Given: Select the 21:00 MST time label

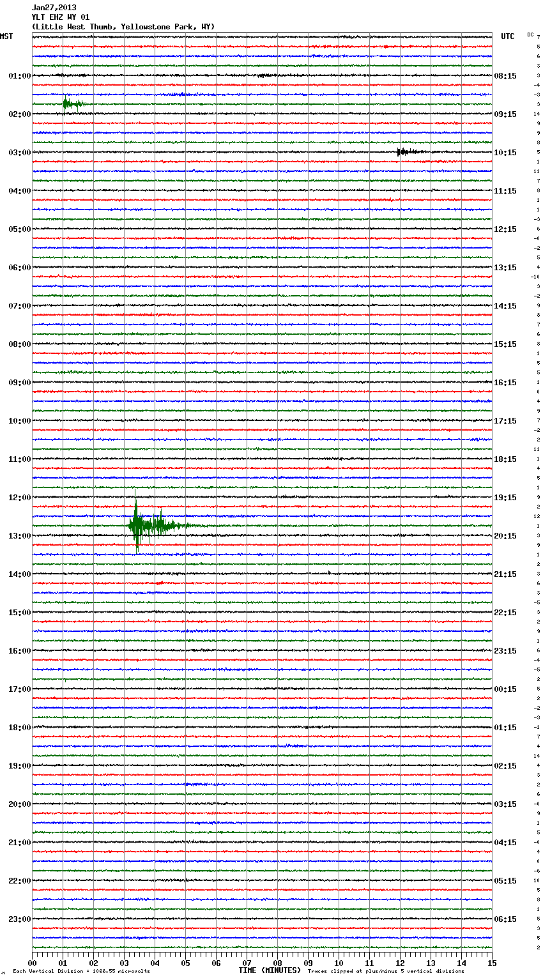Looking at the screenshot, I should (19, 843).
